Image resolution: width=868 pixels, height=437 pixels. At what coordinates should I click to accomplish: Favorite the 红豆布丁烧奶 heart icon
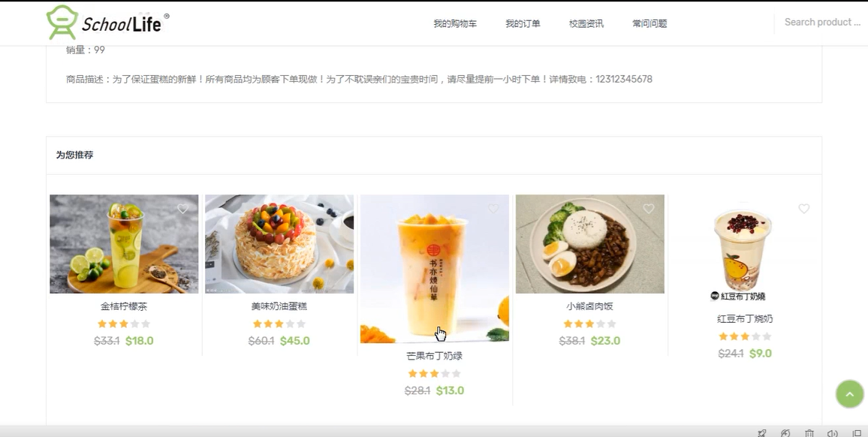click(803, 209)
